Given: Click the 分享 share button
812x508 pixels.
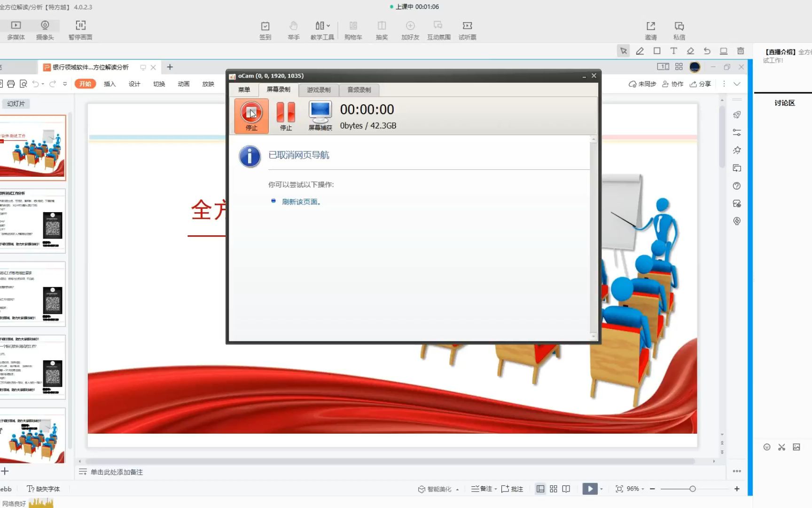Looking at the screenshot, I should tap(700, 84).
